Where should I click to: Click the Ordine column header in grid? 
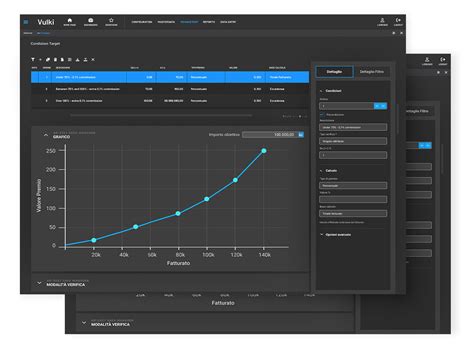47,68
